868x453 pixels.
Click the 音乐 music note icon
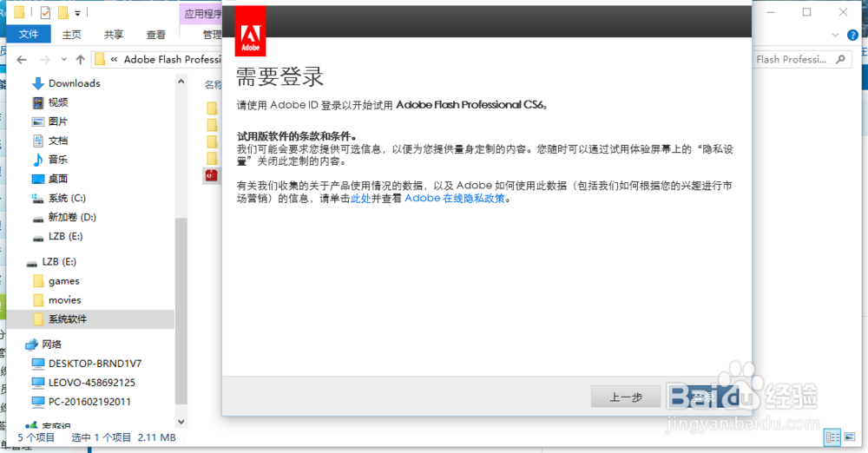pyautogui.click(x=37, y=160)
